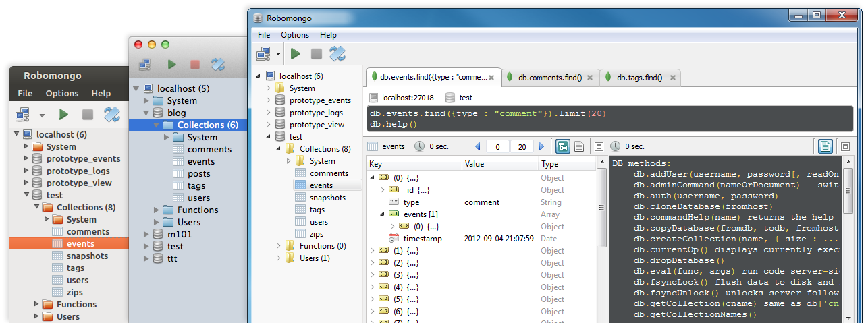Switch events results to text view mode
The image size is (868, 323).
pyautogui.click(x=578, y=146)
